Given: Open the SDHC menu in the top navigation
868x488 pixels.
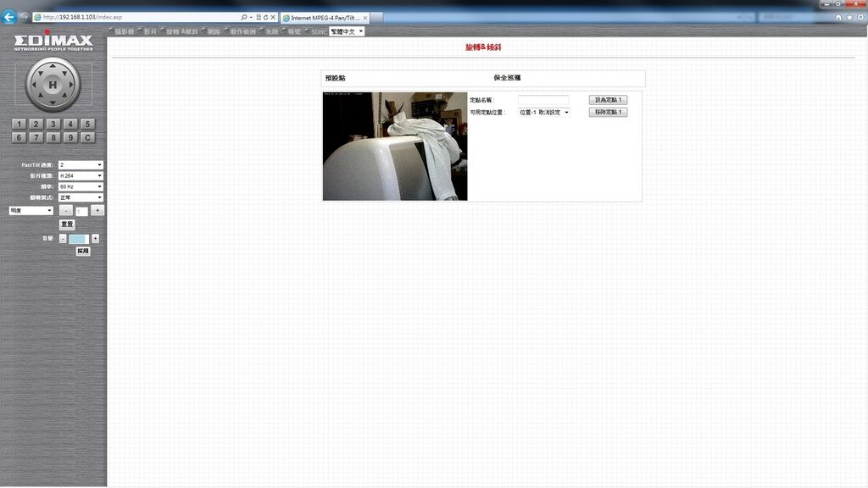Looking at the screenshot, I should click(319, 31).
